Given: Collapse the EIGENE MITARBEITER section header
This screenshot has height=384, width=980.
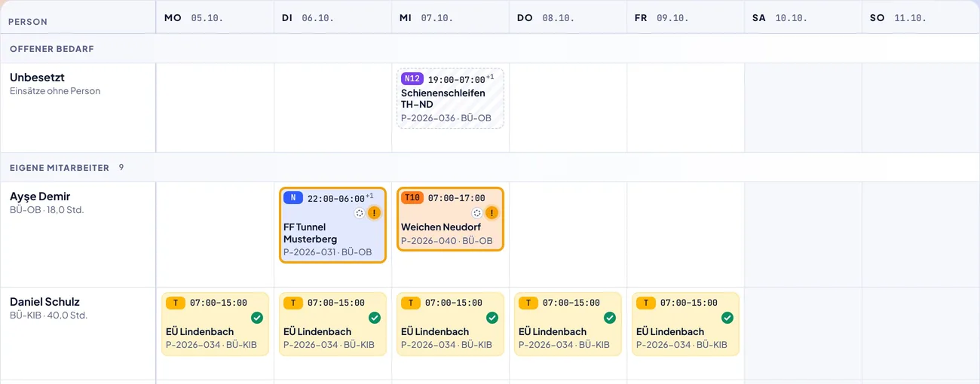Looking at the screenshot, I should [x=490, y=167].
